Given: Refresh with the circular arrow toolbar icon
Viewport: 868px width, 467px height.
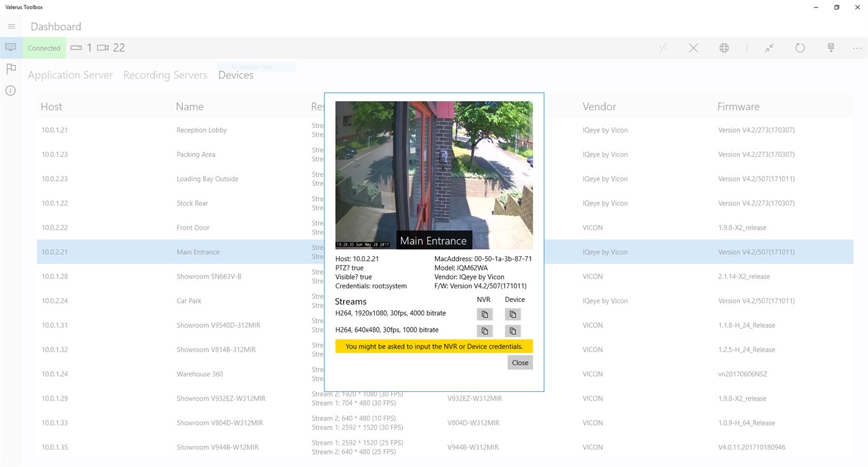Looking at the screenshot, I should [x=800, y=48].
